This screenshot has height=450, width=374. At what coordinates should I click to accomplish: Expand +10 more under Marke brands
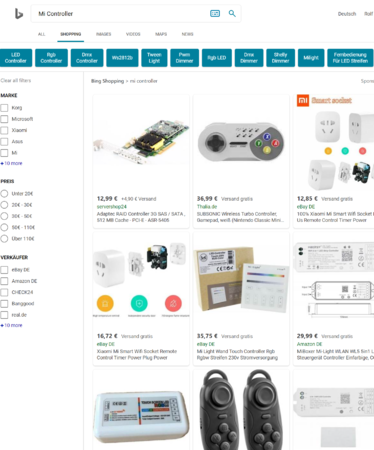click(11, 163)
